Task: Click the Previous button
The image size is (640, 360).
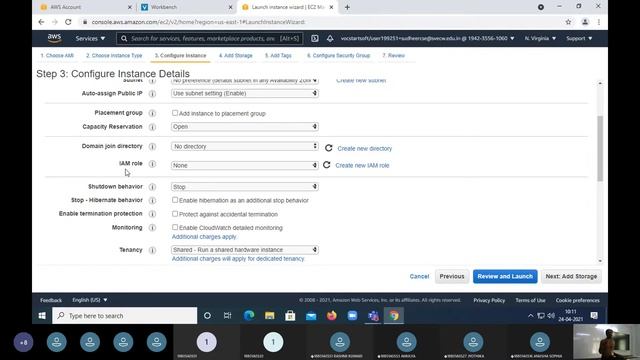Action: click(x=452, y=276)
